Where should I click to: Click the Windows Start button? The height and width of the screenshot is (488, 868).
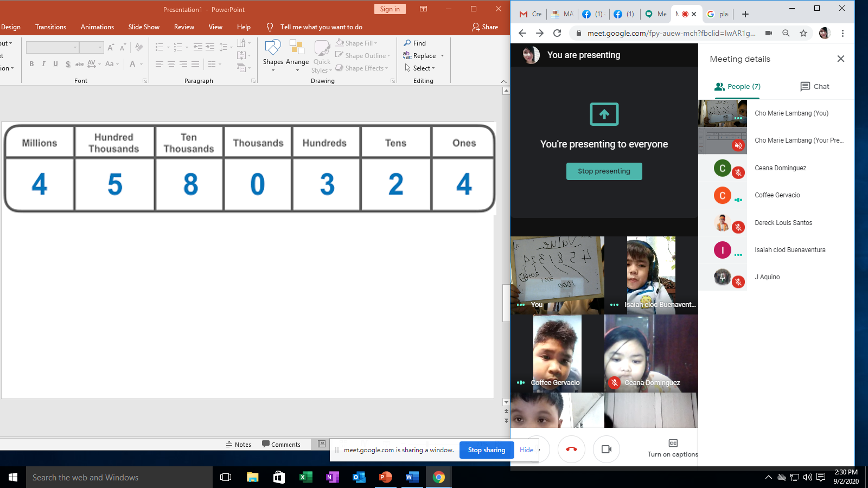pyautogui.click(x=13, y=477)
